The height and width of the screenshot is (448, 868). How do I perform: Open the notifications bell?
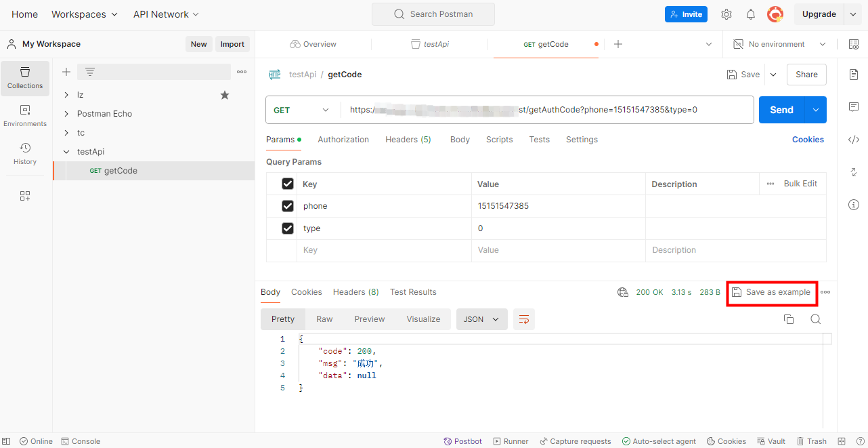pos(751,14)
